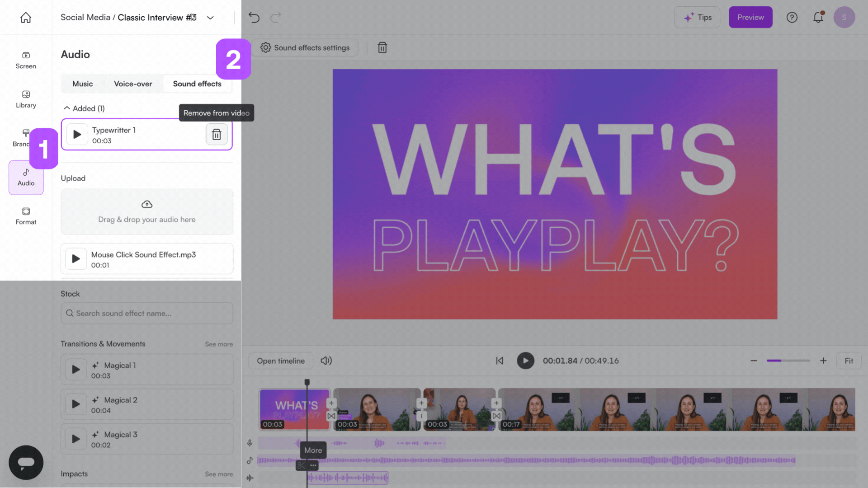Click the timeline zoom slider
The height and width of the screenshot is (488, 868).
788,361
